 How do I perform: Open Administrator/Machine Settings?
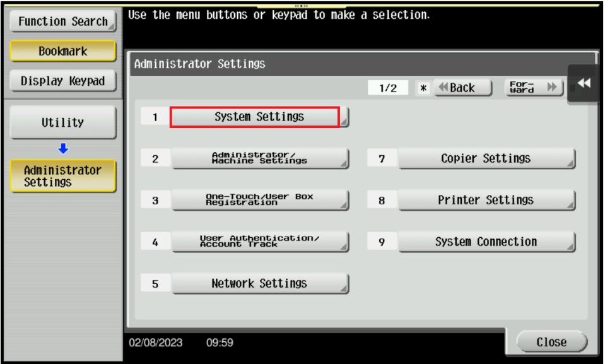tap(259, 158)
